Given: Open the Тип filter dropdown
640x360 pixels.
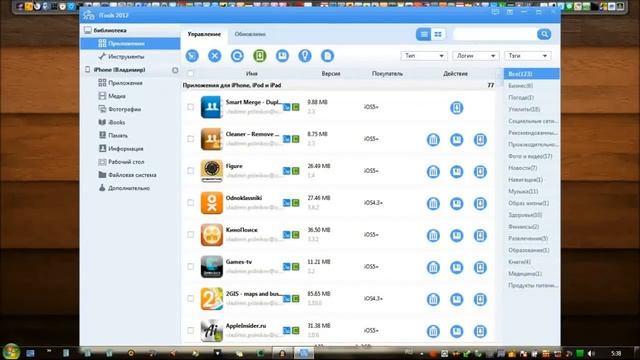Looking at the screenshot, I should click(x=424, y=56).
